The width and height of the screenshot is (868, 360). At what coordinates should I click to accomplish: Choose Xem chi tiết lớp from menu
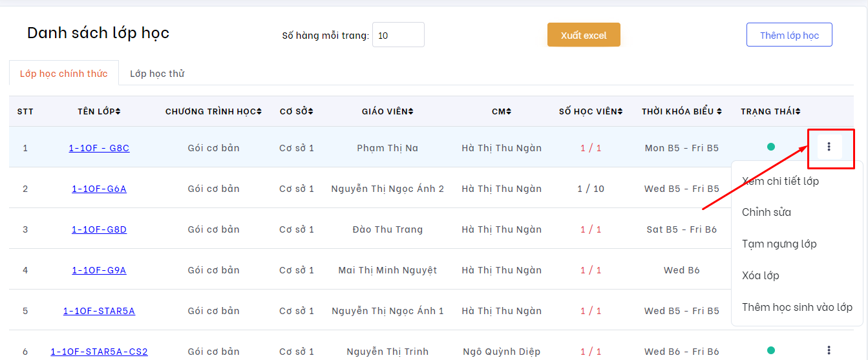[x=780, y=181]
